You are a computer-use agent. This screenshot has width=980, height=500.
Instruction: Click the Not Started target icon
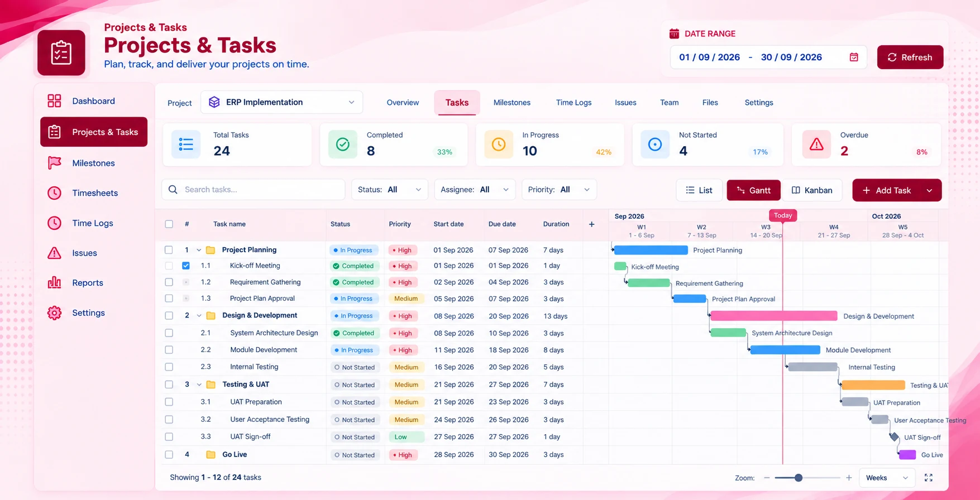click(x=655, y=144)
